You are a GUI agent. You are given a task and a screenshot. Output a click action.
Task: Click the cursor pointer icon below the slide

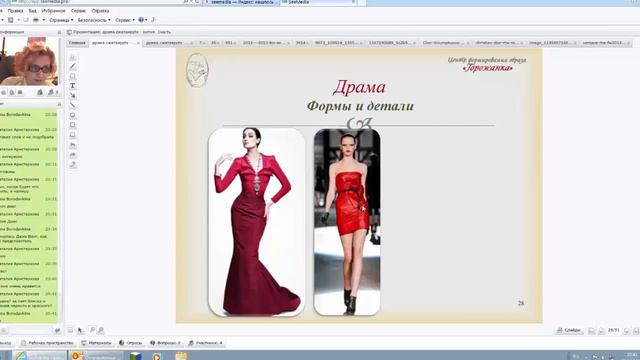pyautogui.click(x=80, y=330)
